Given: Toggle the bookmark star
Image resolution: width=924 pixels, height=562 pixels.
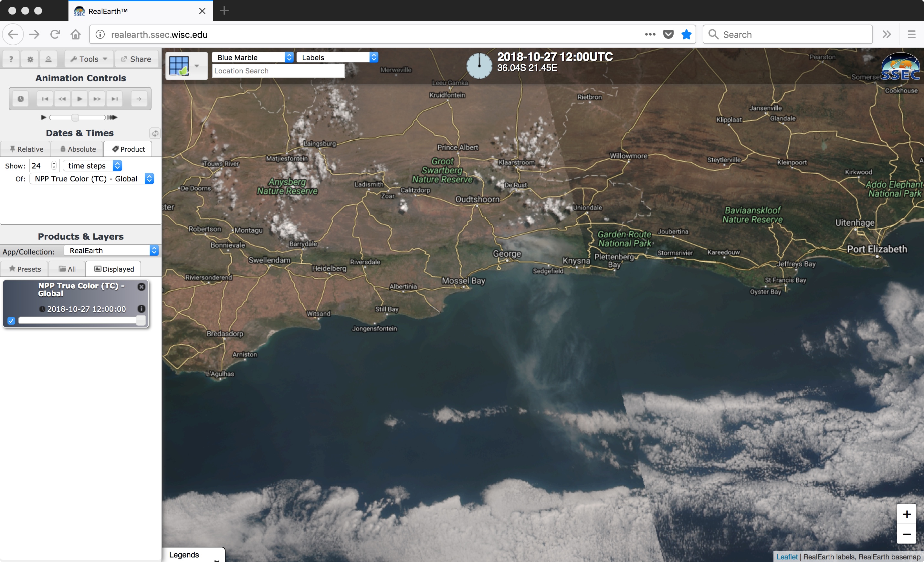Looking at the screenshot, I should (x=686, y=35).
